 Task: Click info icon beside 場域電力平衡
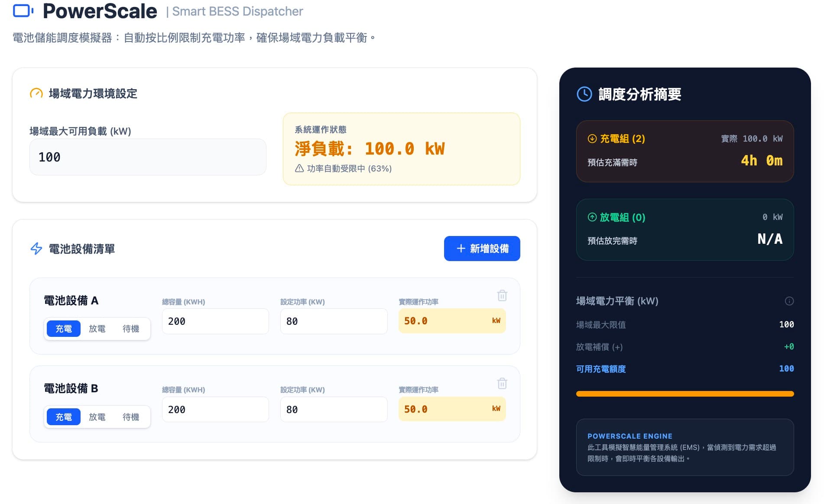tap(789, 301)
